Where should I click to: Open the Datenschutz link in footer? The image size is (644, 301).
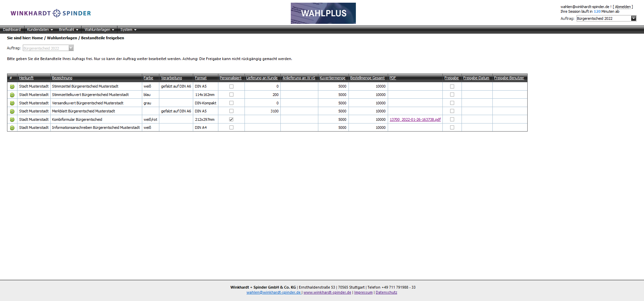tap(386, 292)
